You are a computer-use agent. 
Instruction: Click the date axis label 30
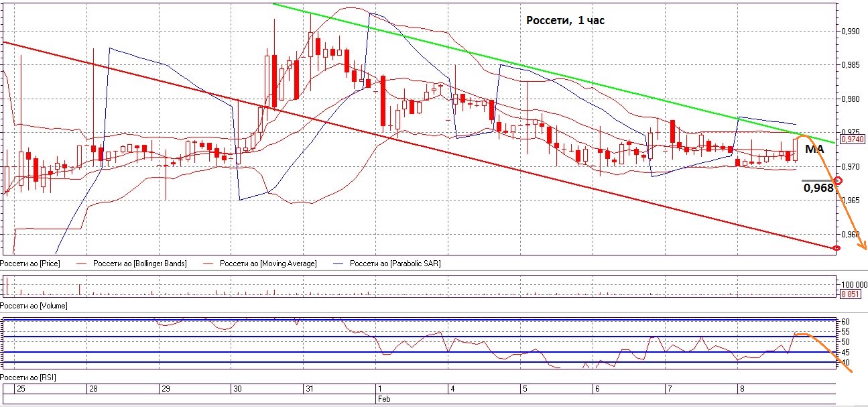238,389
